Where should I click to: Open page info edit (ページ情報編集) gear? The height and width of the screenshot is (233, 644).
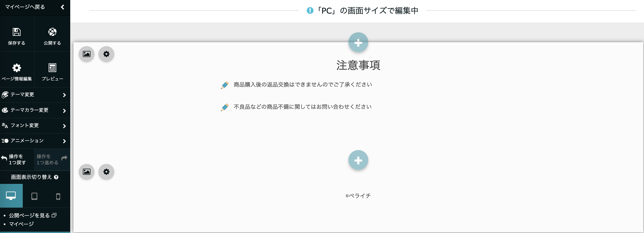coord(17,68)
